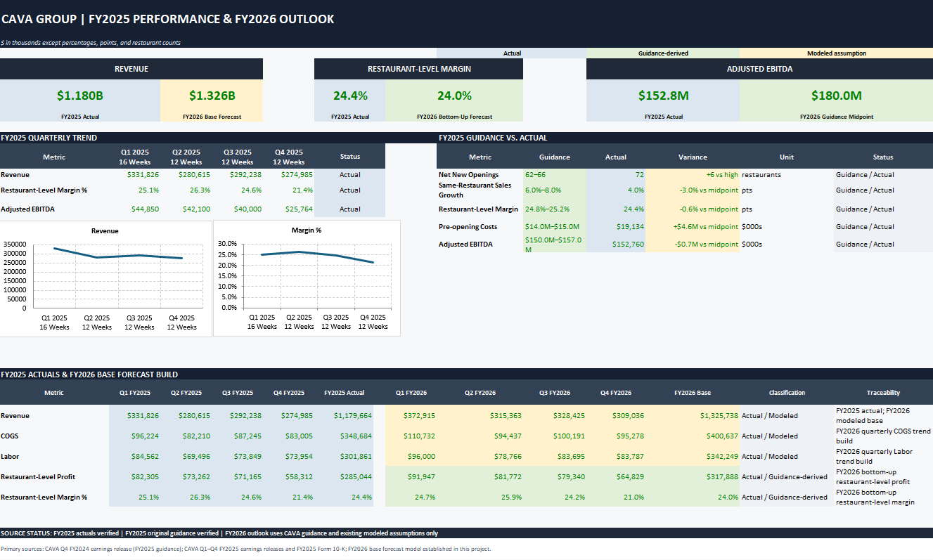Click the 'Traceability' column header
The width and height of the screenshot is (933, 560).
883,393
